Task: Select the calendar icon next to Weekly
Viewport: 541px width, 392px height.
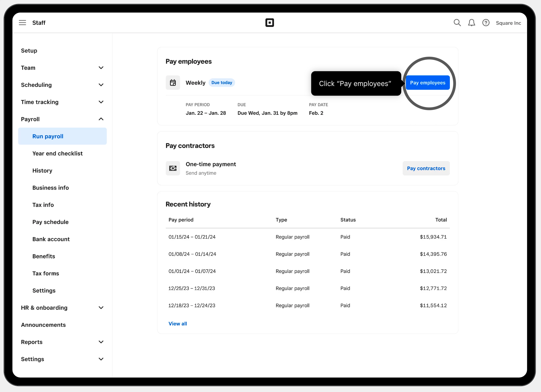Action: [173, 83]
